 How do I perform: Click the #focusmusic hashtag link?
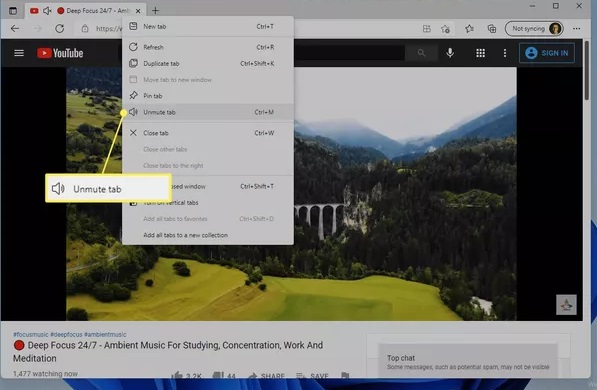pyautogui.click(x=31, y=334)
